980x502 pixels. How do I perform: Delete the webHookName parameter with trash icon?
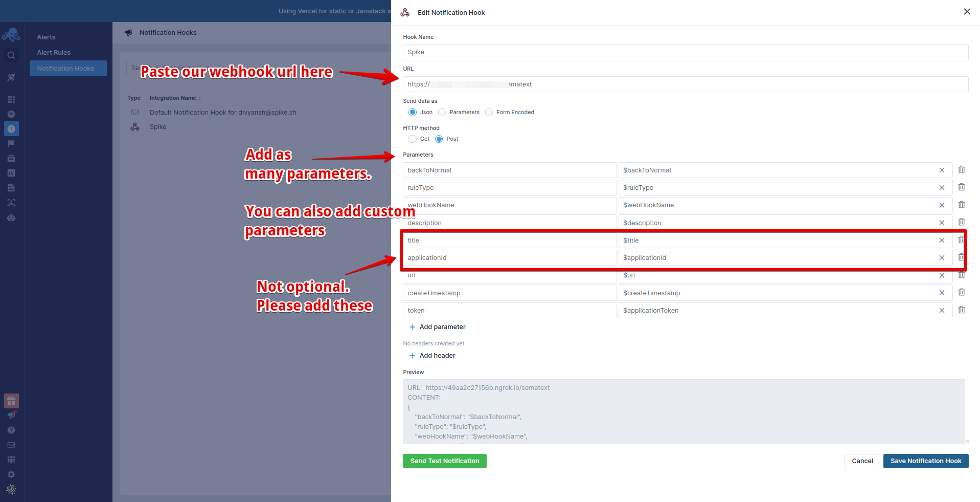click(961, 204)
